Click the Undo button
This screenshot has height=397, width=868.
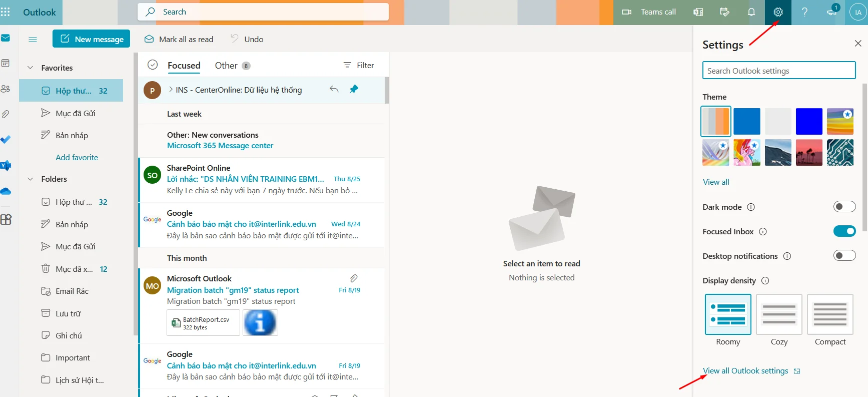(247, 39)
